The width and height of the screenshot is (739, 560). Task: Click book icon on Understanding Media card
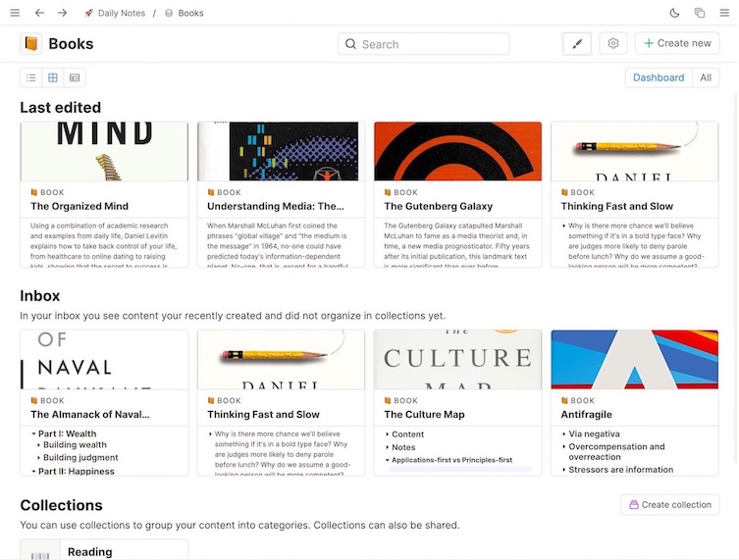click(211, 192)
